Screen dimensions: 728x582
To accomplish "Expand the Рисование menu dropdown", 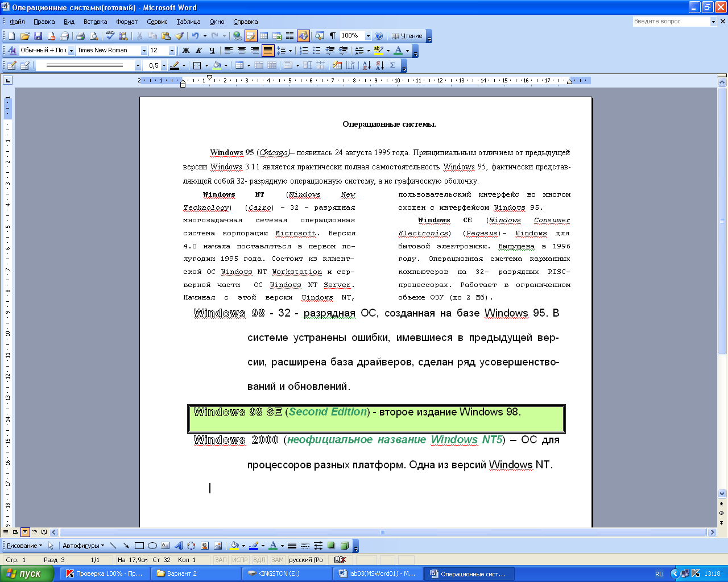I will tap(24, 546).
